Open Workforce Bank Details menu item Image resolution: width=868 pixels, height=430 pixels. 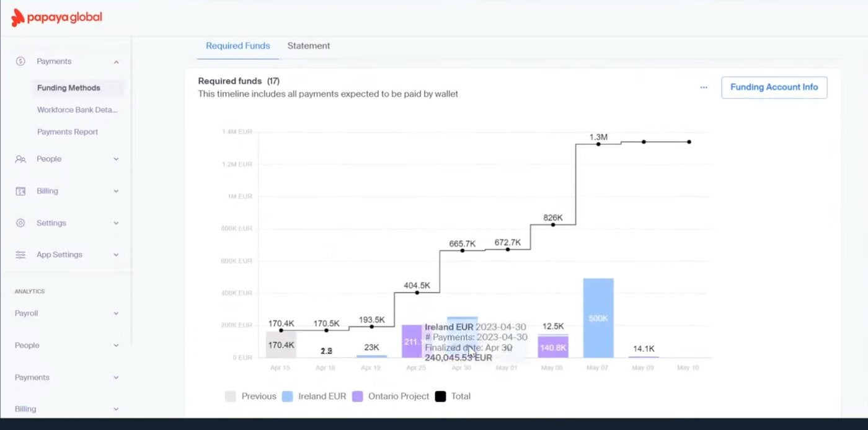click(x=77, y=110)
